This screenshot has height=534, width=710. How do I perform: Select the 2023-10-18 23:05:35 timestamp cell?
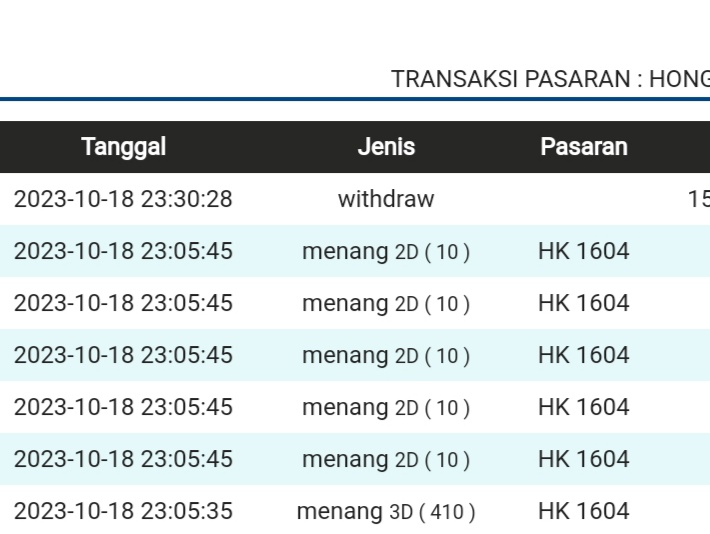pyautogui.click(x=123, y=511)
